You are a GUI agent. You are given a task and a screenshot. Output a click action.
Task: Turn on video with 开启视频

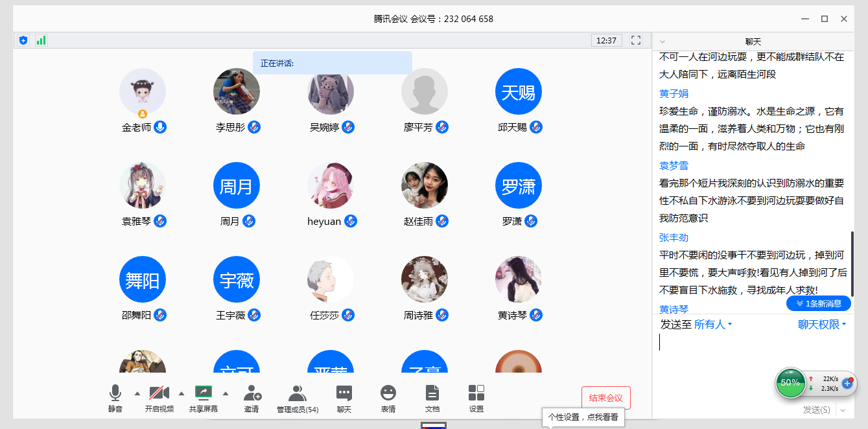[x=159, y=393]
